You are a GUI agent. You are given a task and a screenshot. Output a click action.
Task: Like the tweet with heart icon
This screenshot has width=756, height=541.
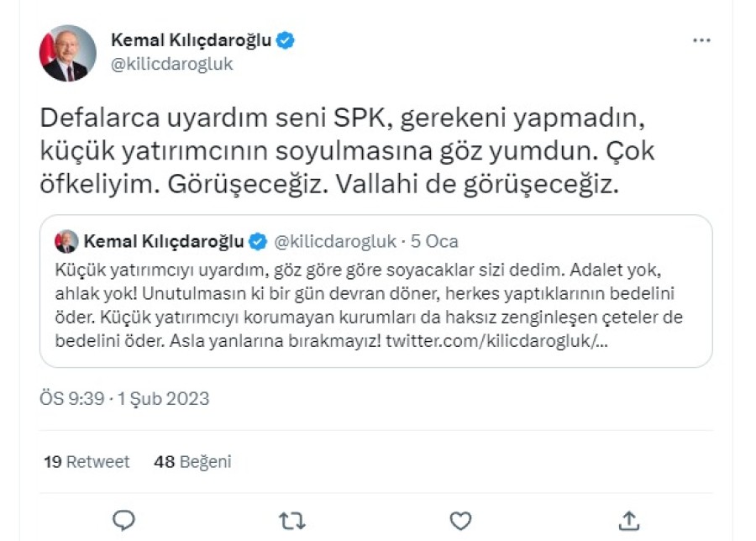tap(460, 521)
